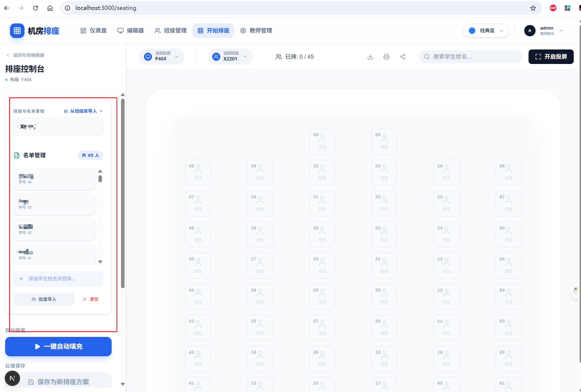
Task: Click the browser back arrow
Action: coord(7,8)
